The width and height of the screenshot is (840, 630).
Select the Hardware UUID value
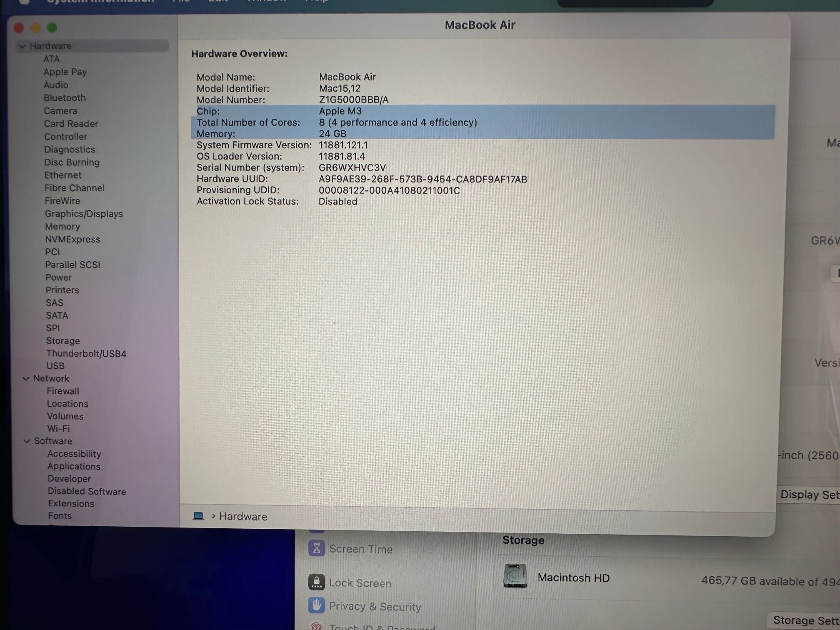click(x=422, y=180)
